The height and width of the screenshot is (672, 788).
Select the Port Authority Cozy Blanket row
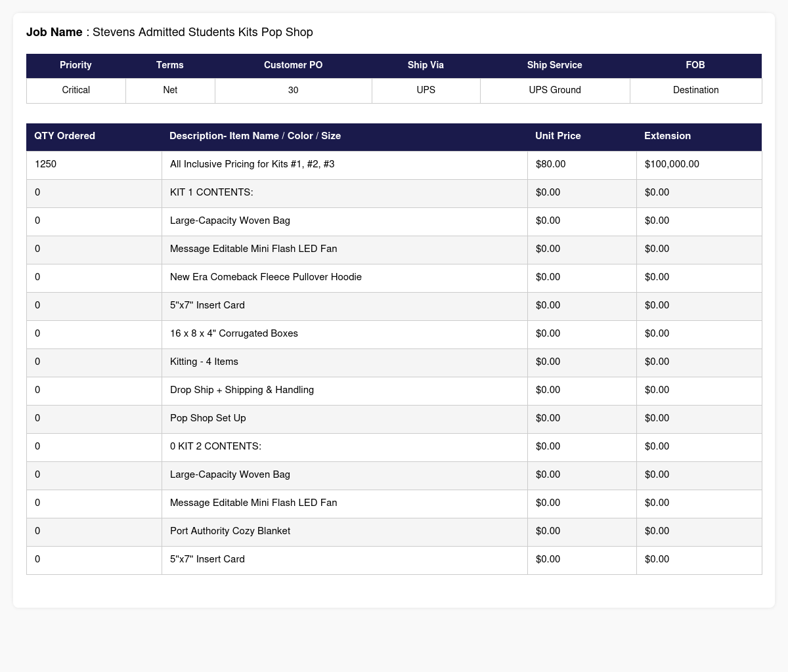click(394, 531)
